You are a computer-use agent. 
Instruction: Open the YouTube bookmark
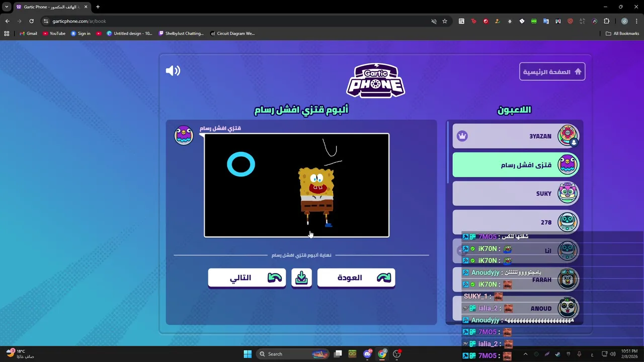pos(54,34)
